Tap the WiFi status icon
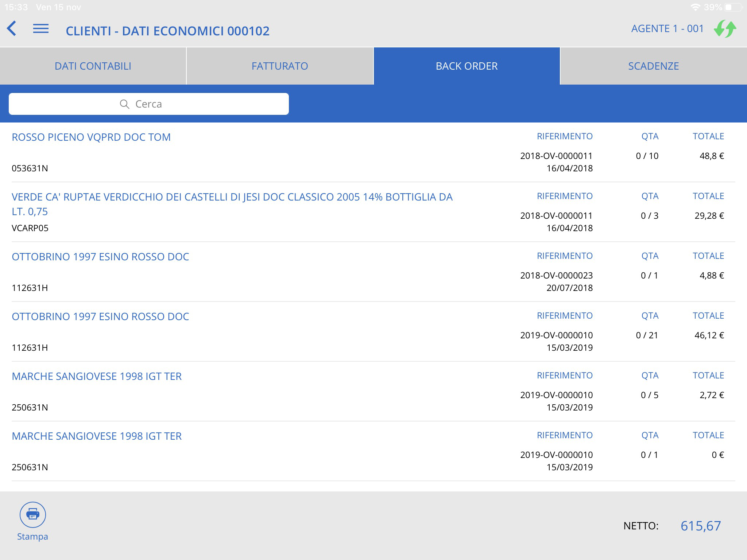This screenshot has width=747, height=560. (x=695, y=7)
